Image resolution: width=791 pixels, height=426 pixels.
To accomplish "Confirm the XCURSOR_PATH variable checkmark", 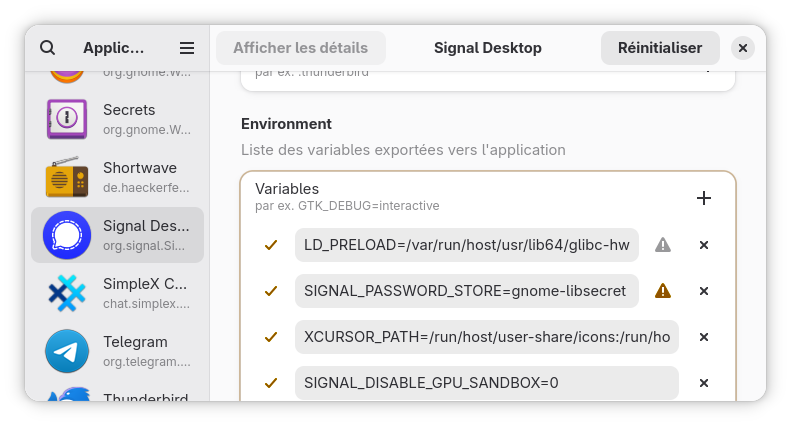I will coord(271,337).
